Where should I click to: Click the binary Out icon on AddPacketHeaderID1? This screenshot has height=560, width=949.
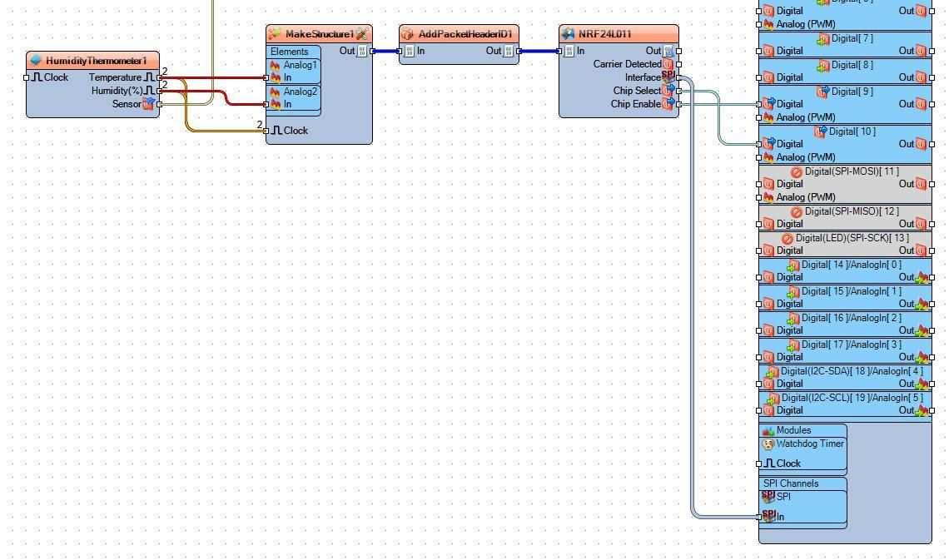tap(509, 51)
